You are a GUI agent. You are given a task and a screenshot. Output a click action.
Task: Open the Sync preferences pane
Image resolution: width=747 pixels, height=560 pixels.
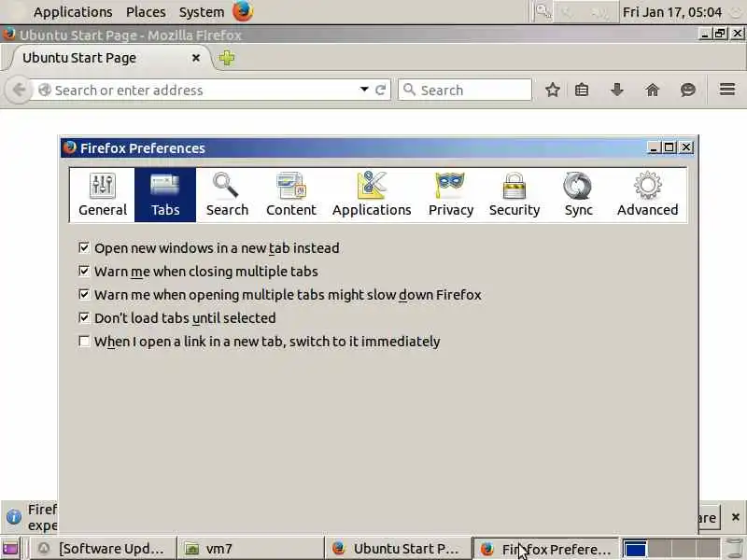click(x=578, y=195)
